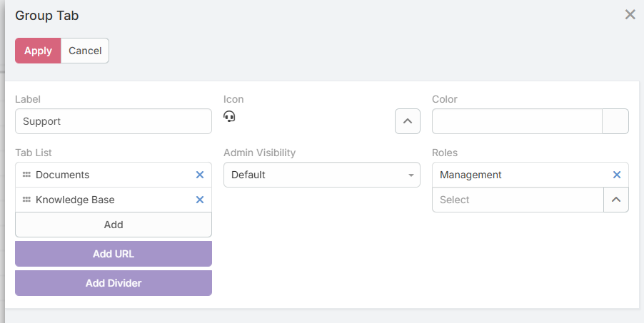Open the icon picker chevron button
644x323 pixels.
coord(407,121)
